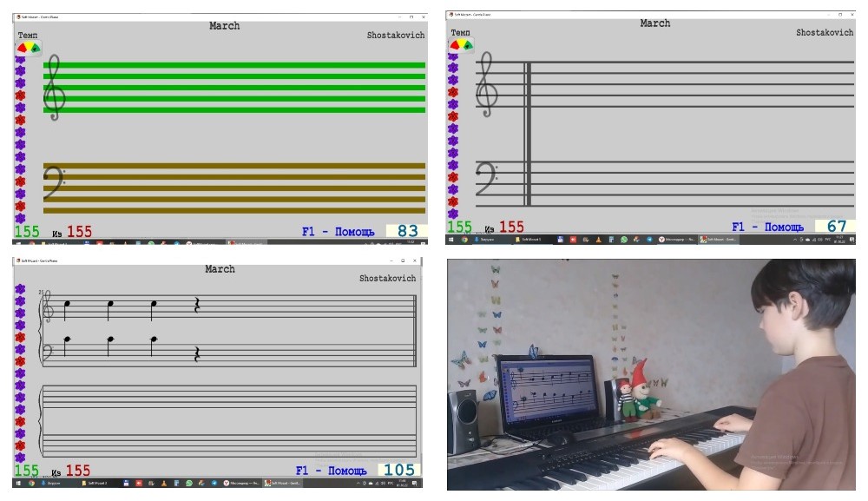Screen dimensions: 868x501
Task: Open notification center in taskbar under score 67
Action: click(x=852, y=239)
